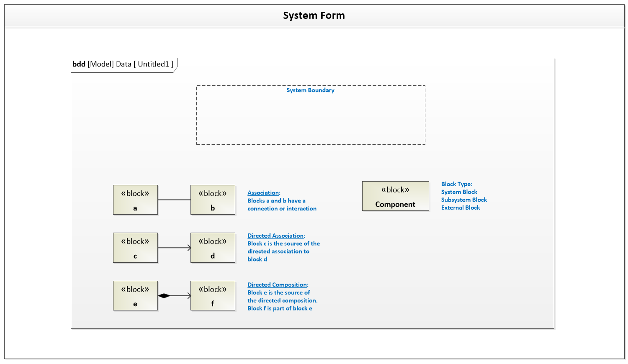Select the directed association arrow from c to d

point(174,248)
